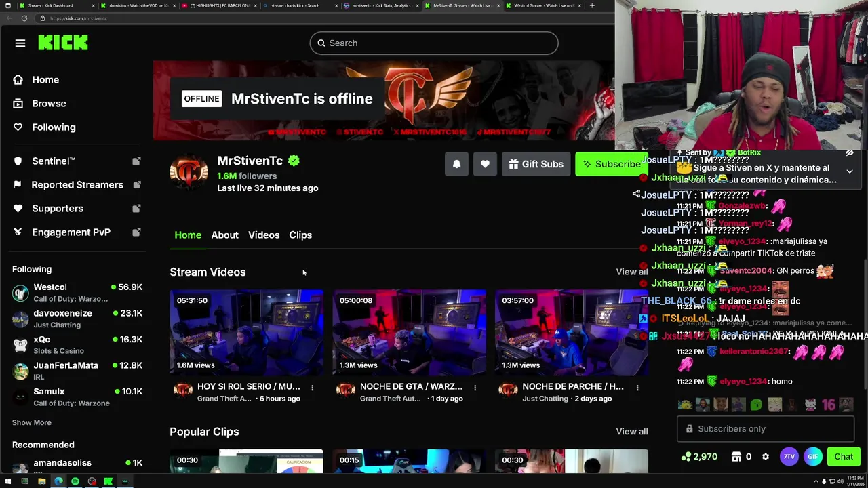Click the search input field
This screenshot has width=868, height=488.
434,43
